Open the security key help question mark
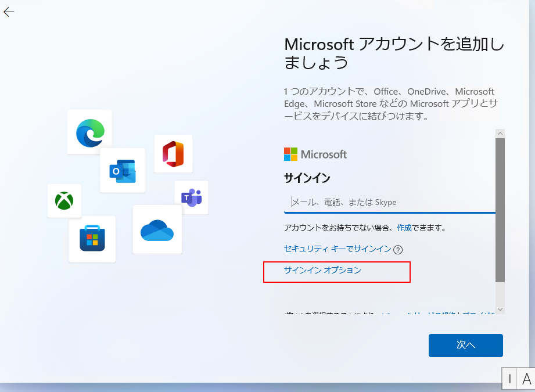Screen dimensions: 535x392 pyautogui.click(x=398, y=250)
